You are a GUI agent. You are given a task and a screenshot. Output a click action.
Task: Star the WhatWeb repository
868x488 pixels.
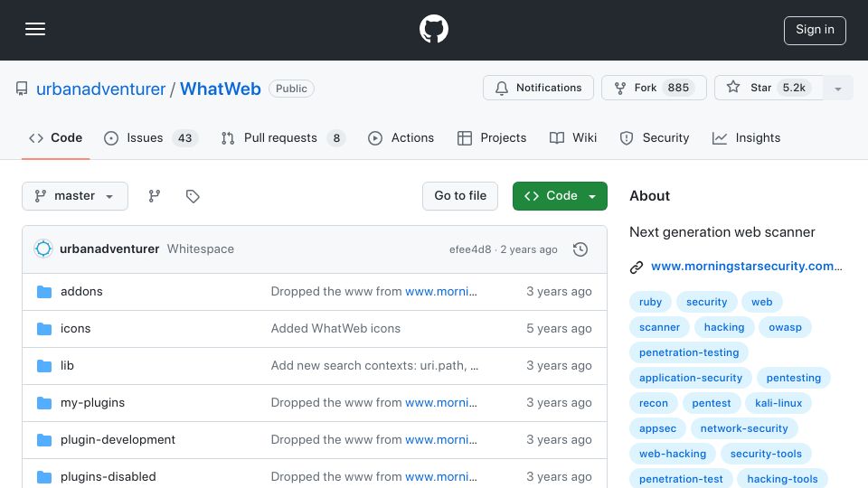pos(769,88)
